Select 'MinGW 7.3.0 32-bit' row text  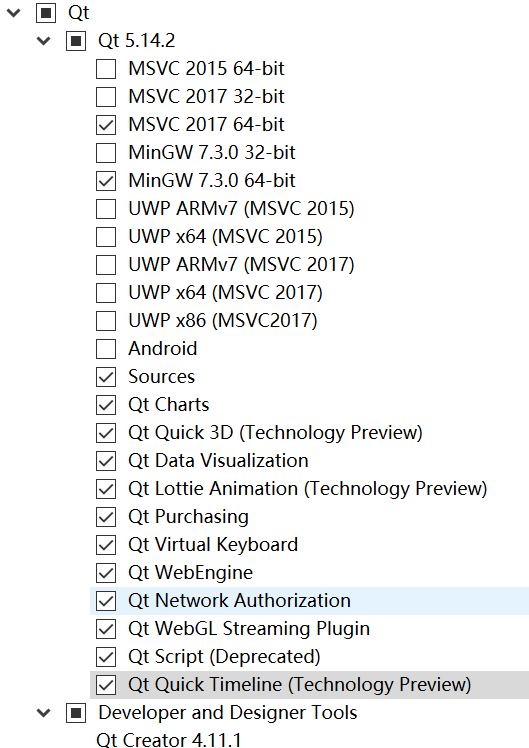(212, 153)
